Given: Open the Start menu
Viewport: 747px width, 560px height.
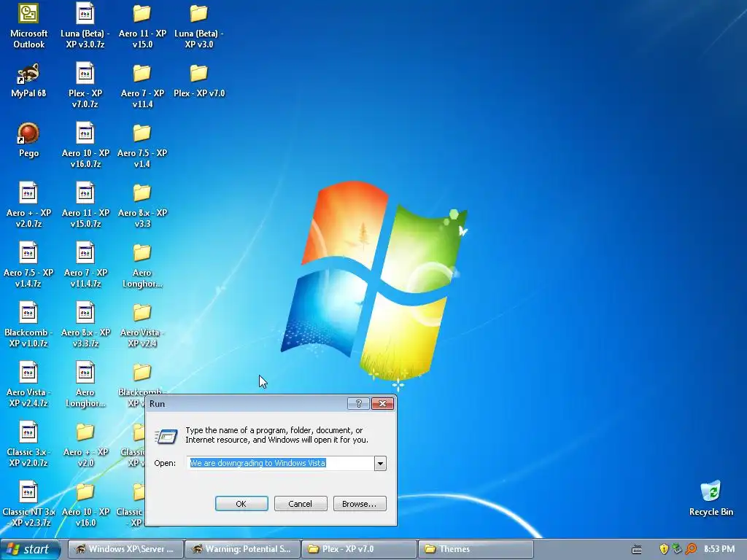Looking at the screenshot, I should pos(31,549).
